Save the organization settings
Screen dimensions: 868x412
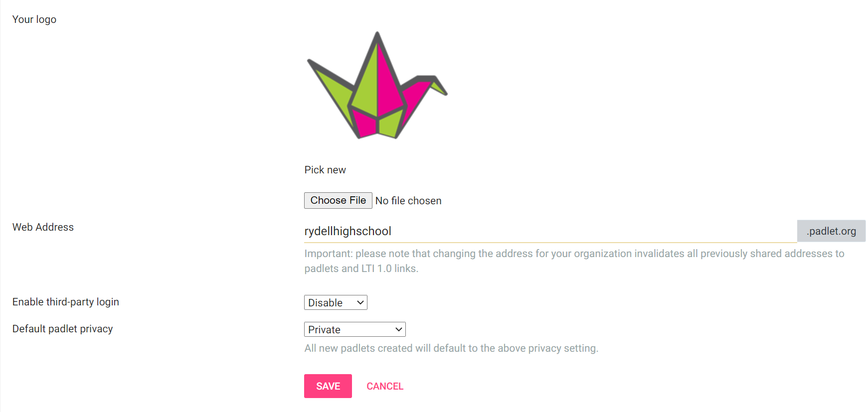(x=328, y=386)
